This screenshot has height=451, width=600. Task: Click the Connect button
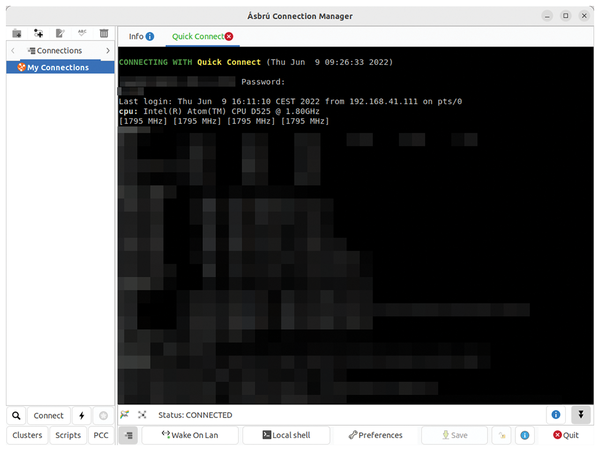[x=49, y=415]
